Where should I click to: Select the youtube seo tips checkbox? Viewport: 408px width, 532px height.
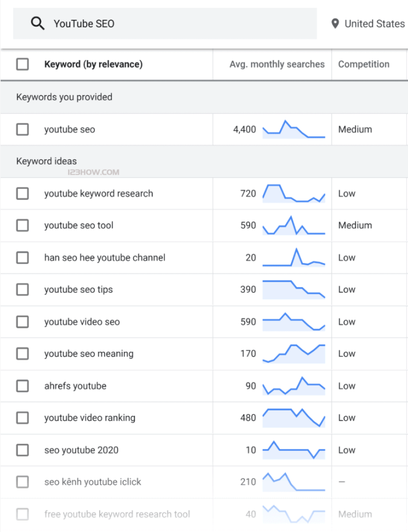22,290
